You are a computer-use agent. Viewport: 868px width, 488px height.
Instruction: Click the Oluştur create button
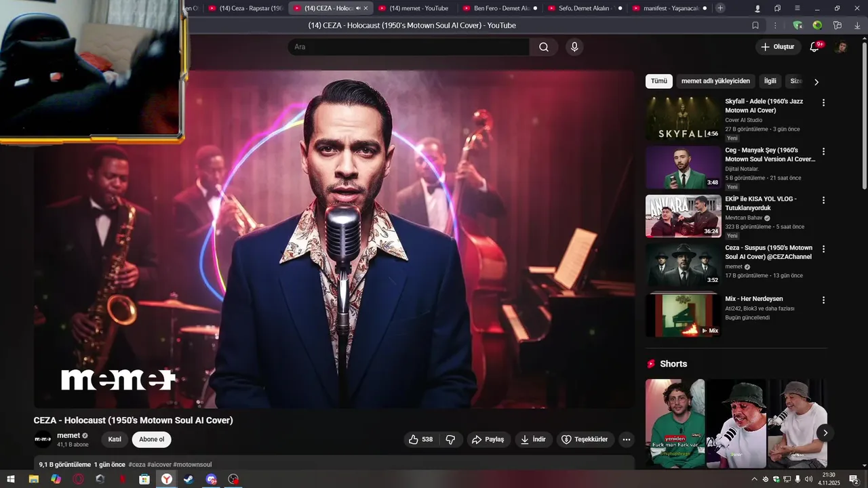coord(777,47)
